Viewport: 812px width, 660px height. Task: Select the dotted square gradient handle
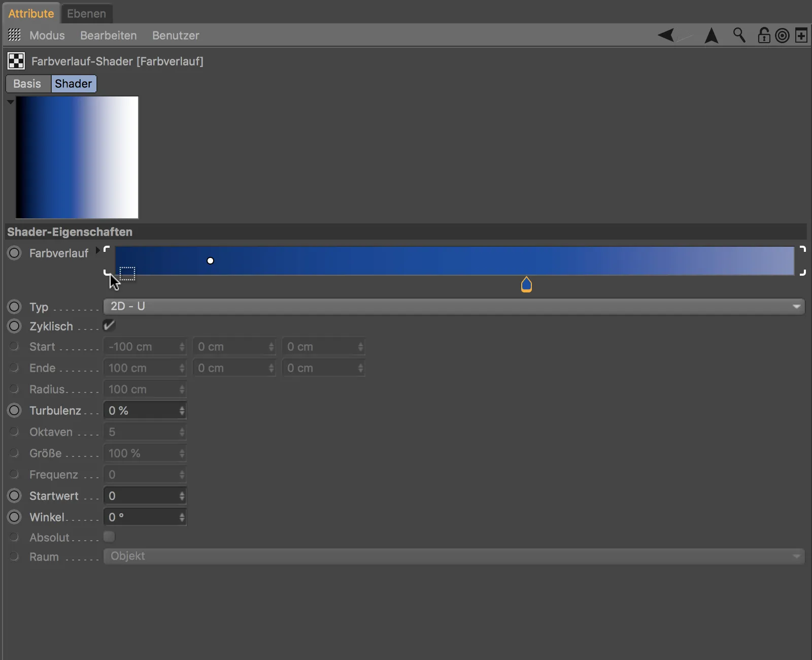point(127,273)
